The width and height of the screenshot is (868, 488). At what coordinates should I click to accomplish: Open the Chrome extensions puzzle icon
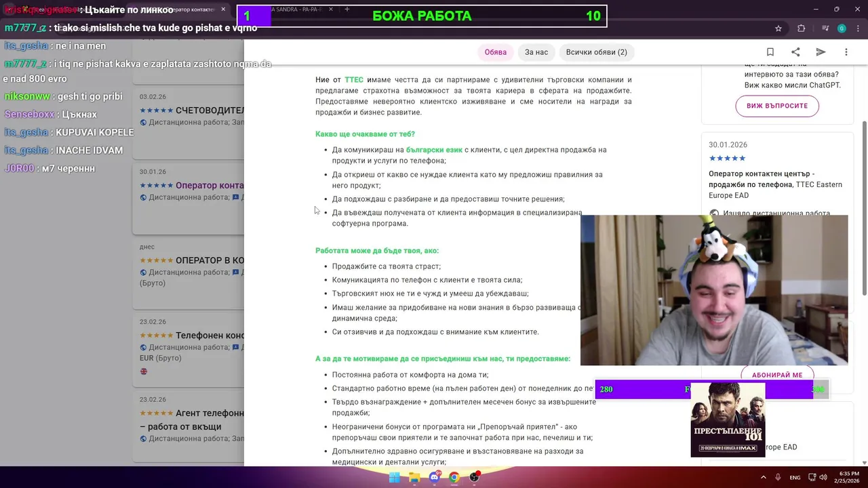(x=801, y=28)
